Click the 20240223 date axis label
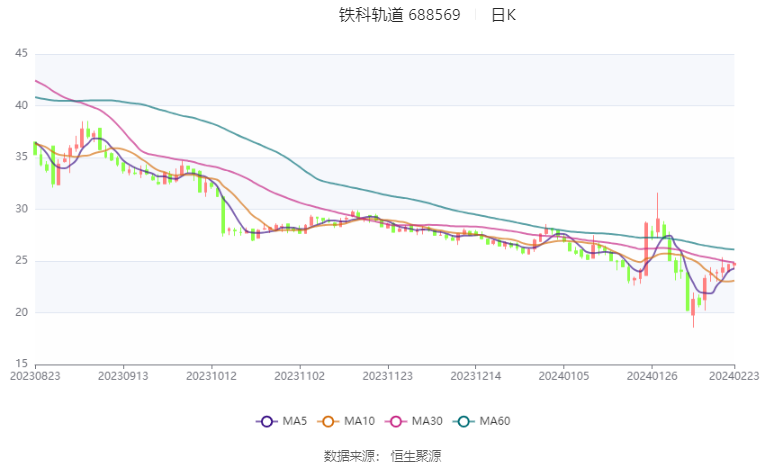 [x=734, y=376]
